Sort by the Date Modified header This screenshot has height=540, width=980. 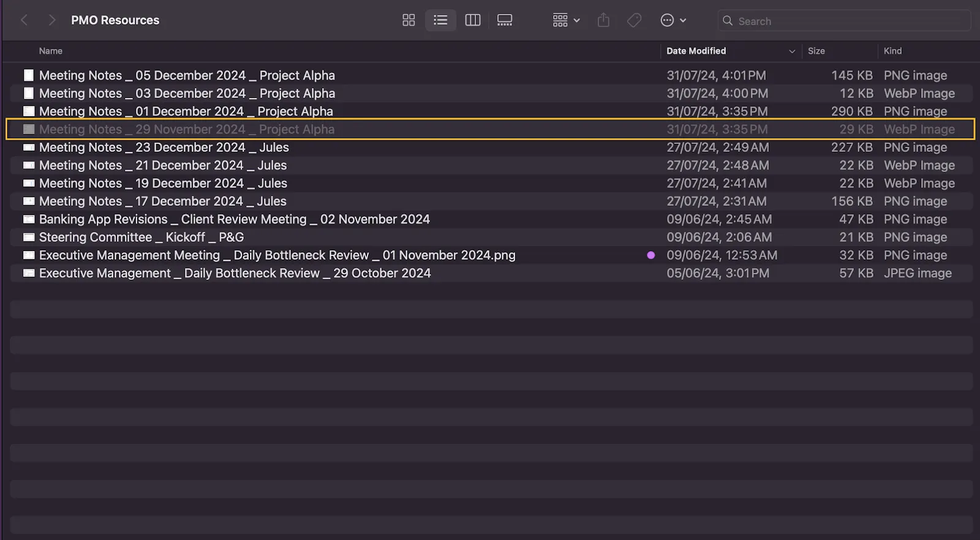(x=696, y=51)
